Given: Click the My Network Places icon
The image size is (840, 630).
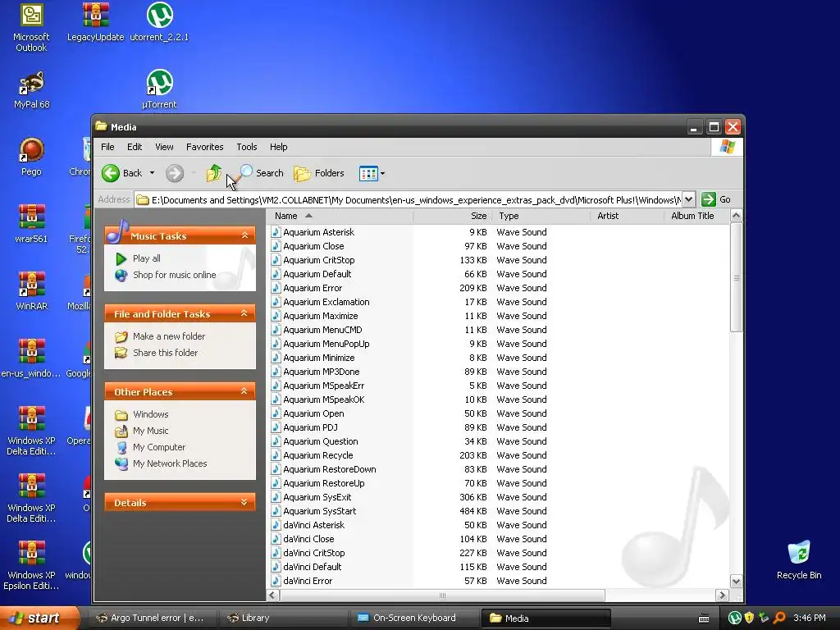Looking at the screenshot, I should point(121,464).
